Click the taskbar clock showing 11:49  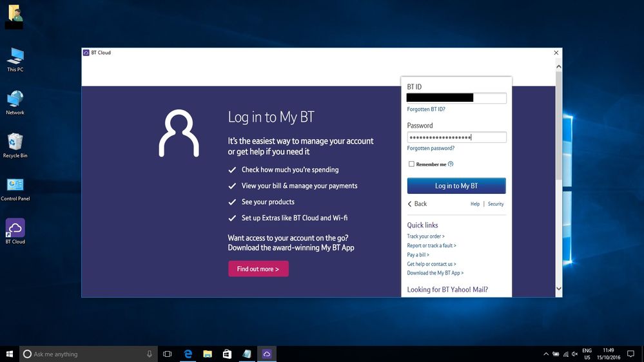pyautogui.click(x=609, y=354)
